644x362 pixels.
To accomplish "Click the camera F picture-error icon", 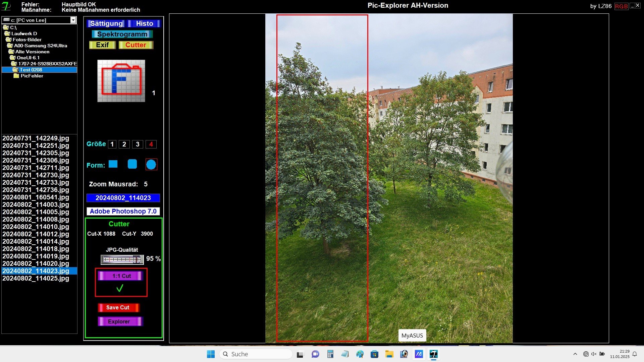I will [x=121, y=81].
